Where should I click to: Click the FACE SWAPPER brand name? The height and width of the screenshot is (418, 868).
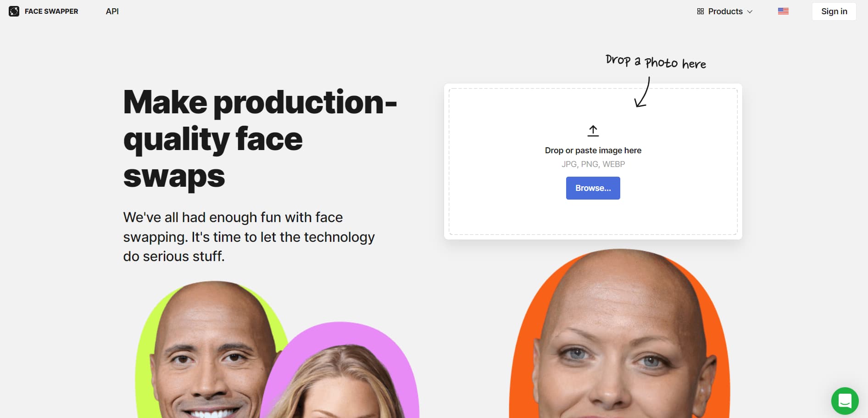(51, 11)
